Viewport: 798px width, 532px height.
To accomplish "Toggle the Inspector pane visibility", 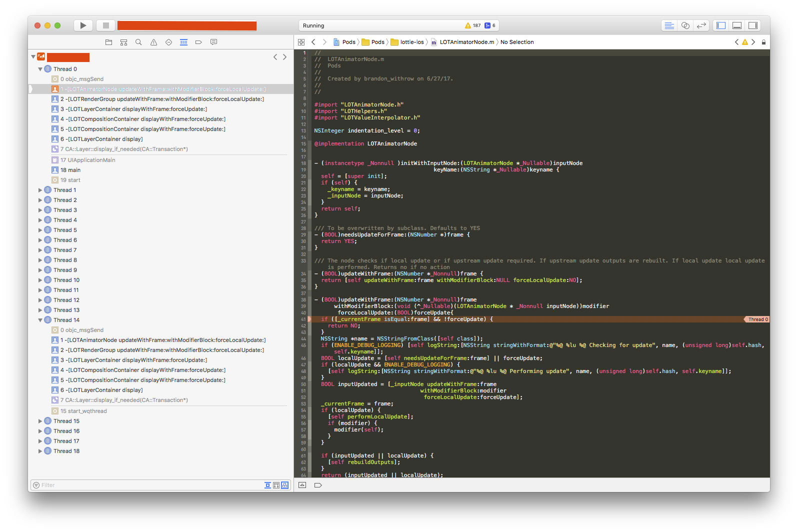I will tap(753, 25).
